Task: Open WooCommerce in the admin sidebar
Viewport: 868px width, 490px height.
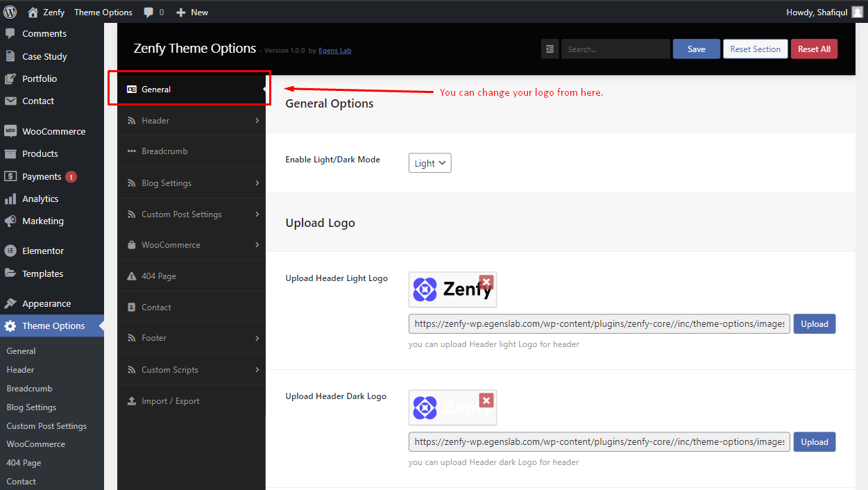Action: pos(52,131)
